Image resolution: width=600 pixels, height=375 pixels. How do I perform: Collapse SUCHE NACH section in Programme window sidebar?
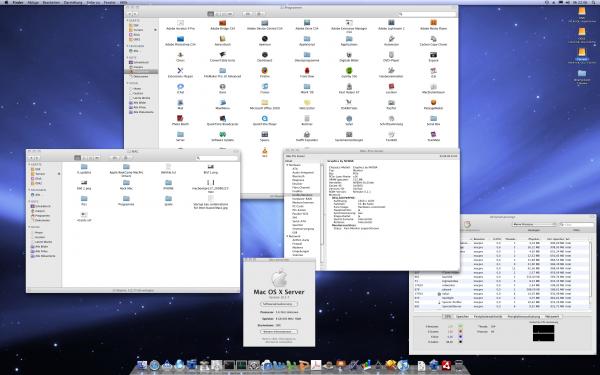coord(127,83)
